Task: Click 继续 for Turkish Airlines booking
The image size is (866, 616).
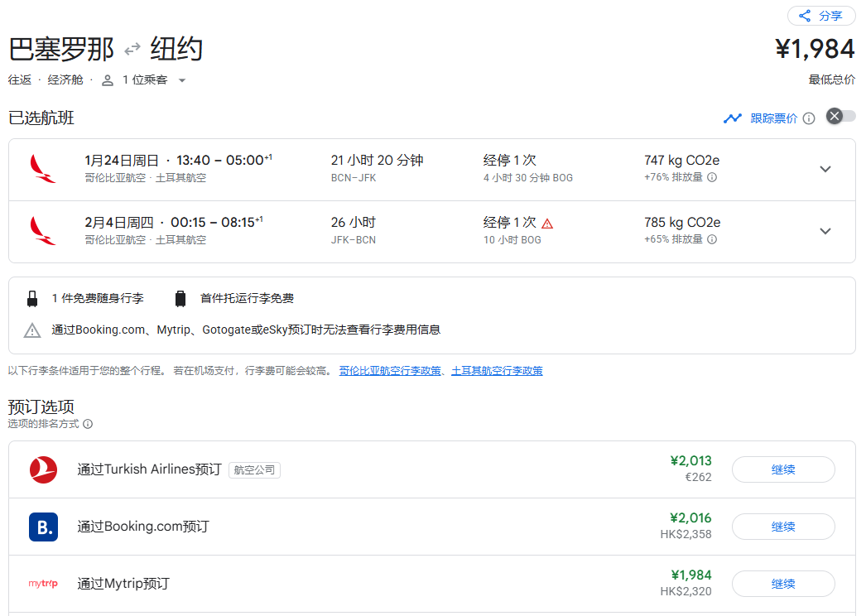Action: tap(783, 469)
